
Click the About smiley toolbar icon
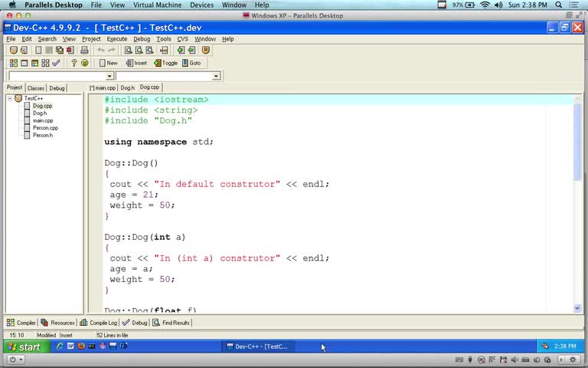pyautogui.click(x=85, y=63)
